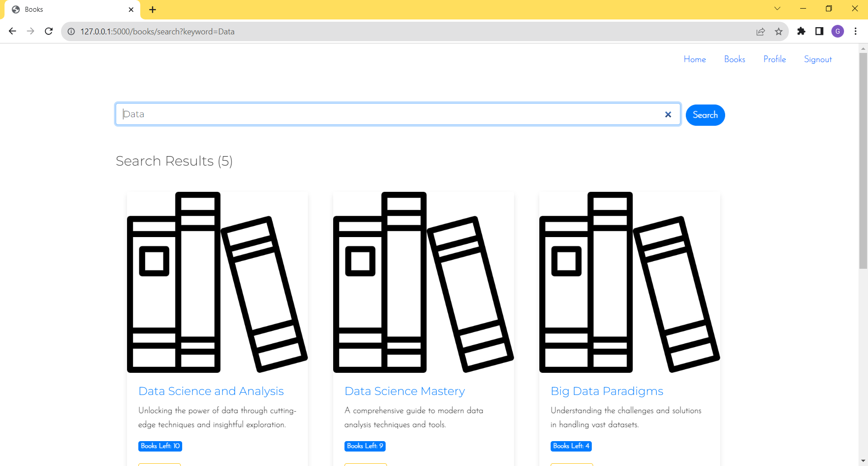868x466 pixels.
Task: Click Data Science and Analysis description text
Action: (x=217, y=418)
